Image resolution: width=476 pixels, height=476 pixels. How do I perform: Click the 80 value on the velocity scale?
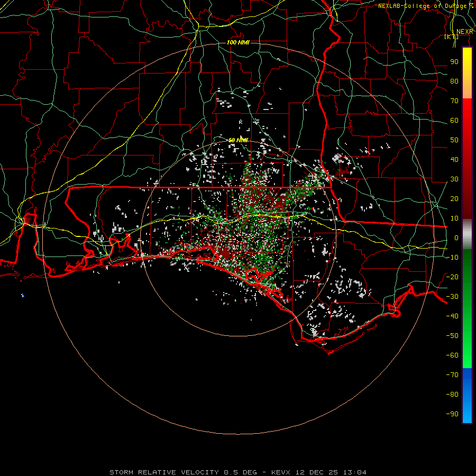click(x=454, y=81)
